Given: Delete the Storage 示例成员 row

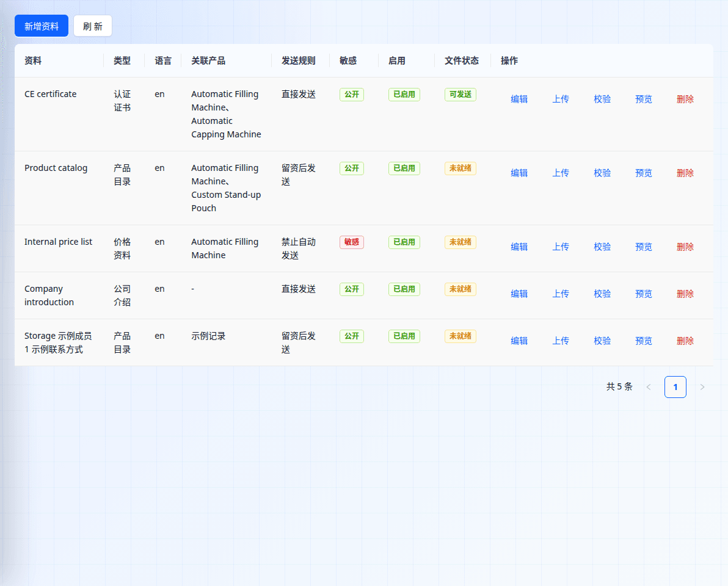Looking at the screenshot, I should click(x=685, y=341).
